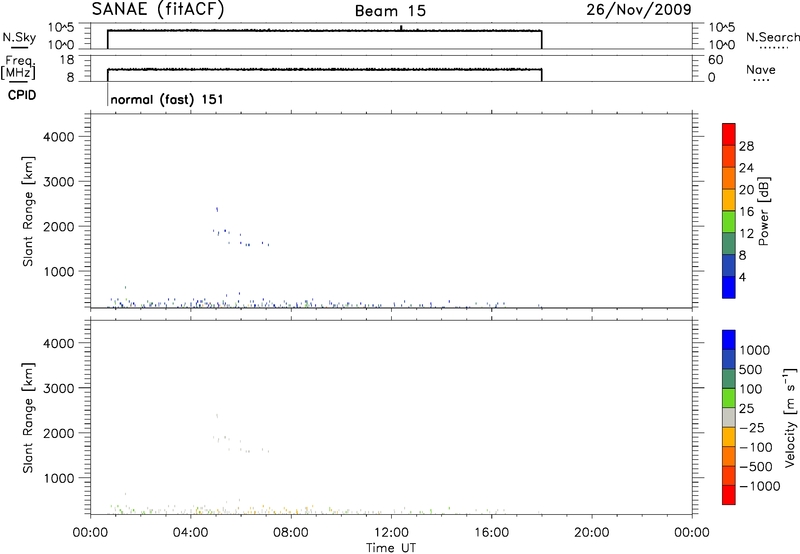Click the 26/Nov/2009 date label

[x=639, y=10]
